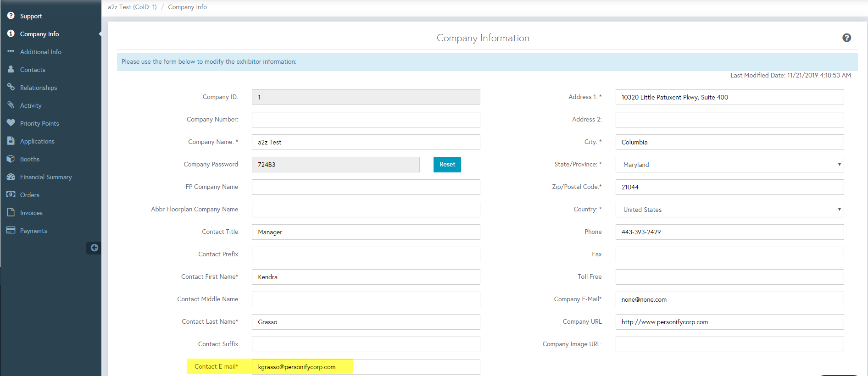
Task: Click into the Company Name field
Action: pyautogui.click(x=366, y=142)
